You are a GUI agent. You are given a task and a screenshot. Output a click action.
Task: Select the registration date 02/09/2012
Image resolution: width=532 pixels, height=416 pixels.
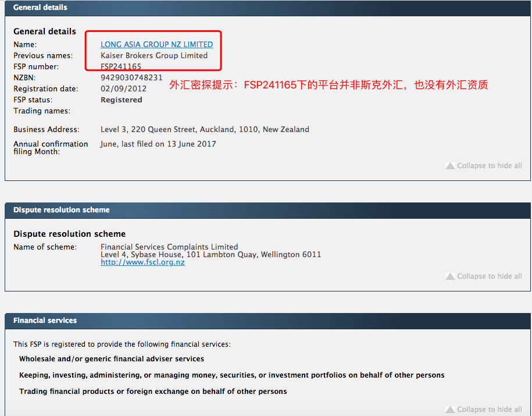click(x=123, y=89)
